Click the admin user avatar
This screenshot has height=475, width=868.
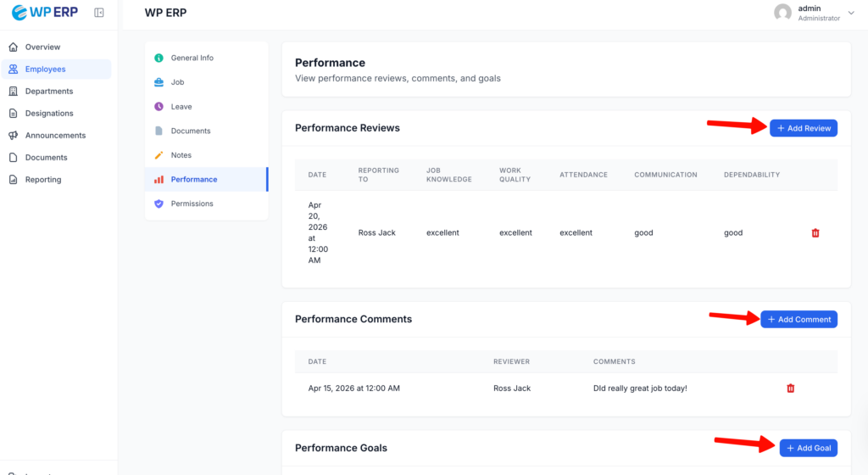782,13
